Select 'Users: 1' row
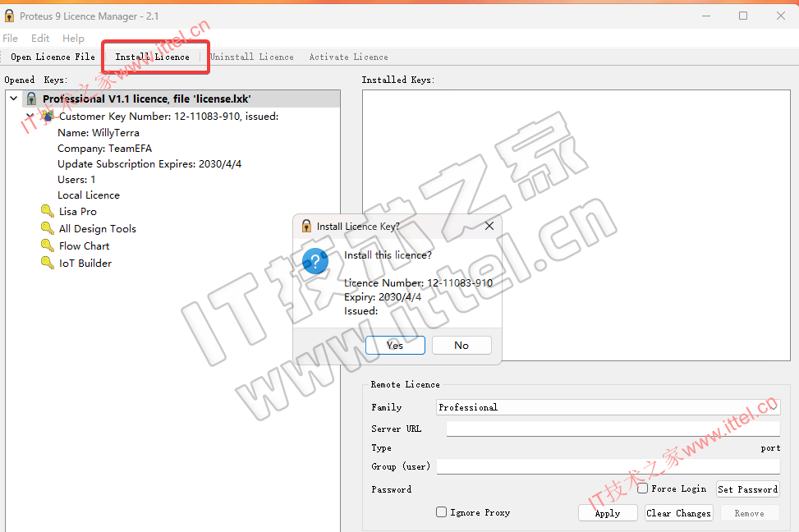The image size is (799, 532). (76, 179)
